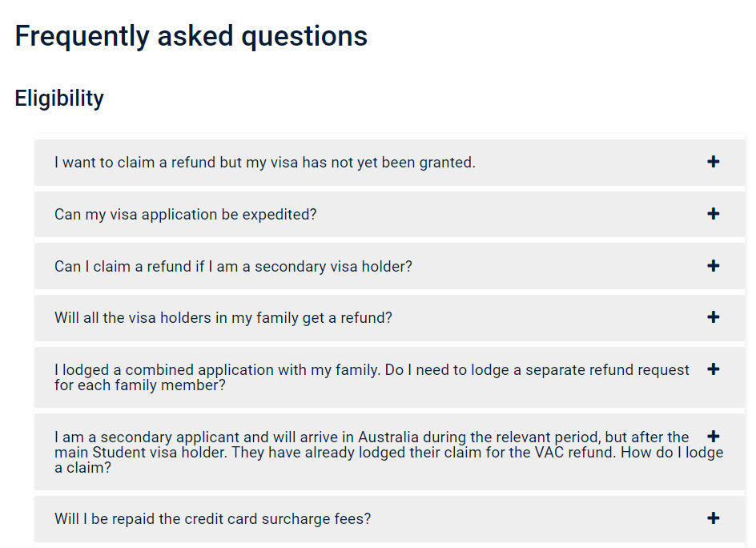Click 'for each family member?' line of text
The image size is (756, 548).
[140, 385]
